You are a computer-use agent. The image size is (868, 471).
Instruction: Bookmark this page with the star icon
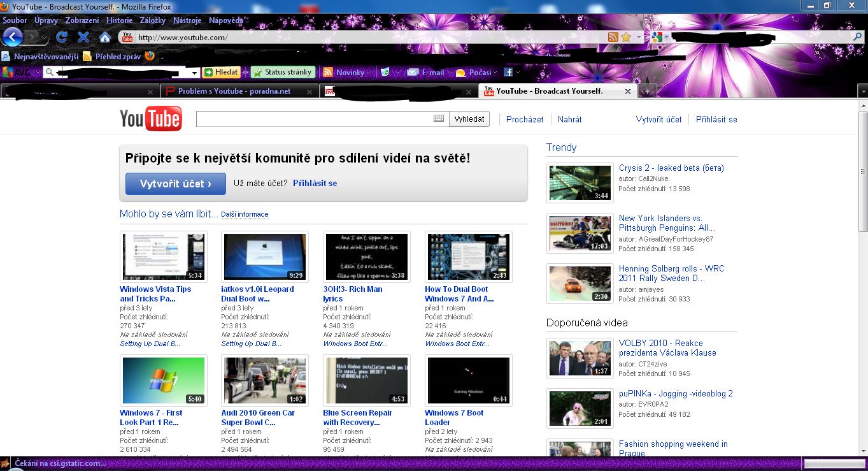(x=626, y=38)
